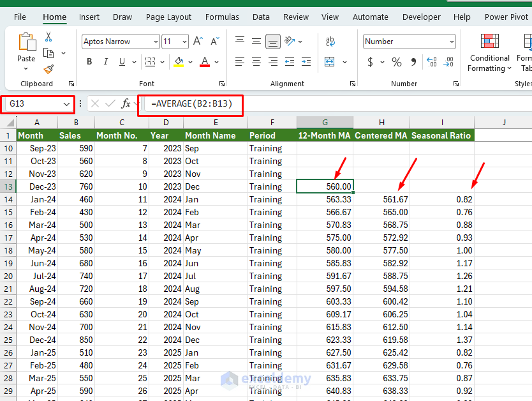
Task: Open Conditional Formatting menu
Action: pos(490,53)
